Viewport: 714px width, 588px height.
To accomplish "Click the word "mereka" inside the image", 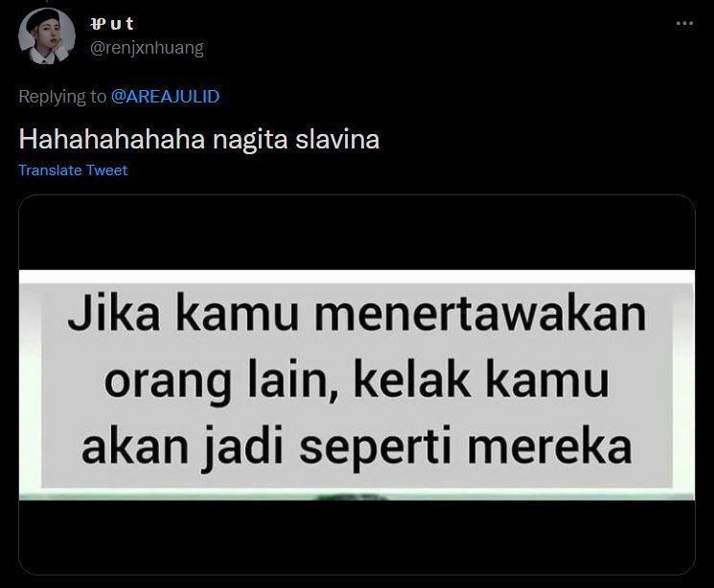I will coord(549,445).
